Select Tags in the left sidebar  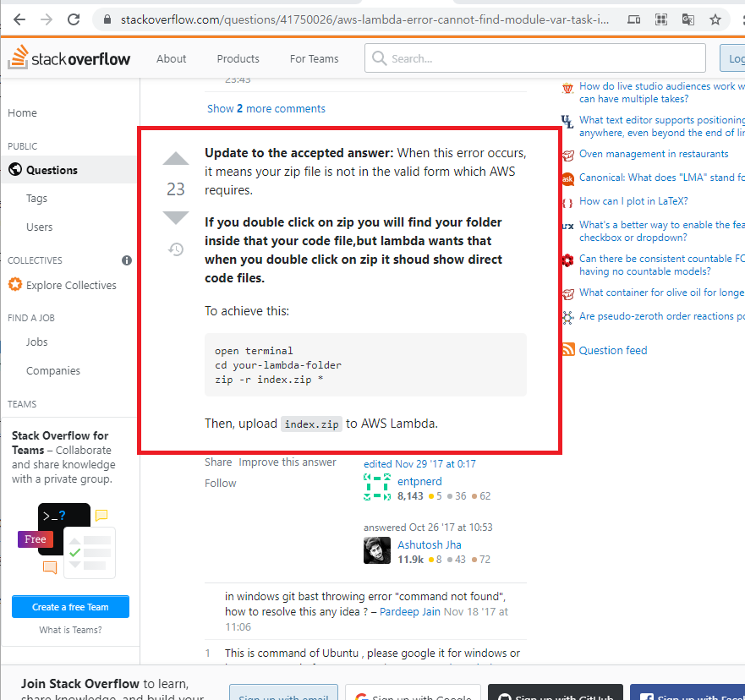(x=36, y=199)
